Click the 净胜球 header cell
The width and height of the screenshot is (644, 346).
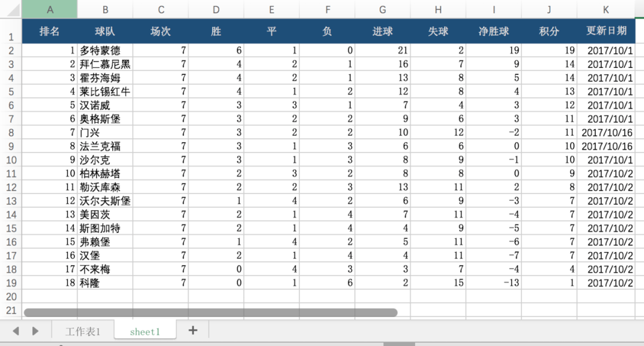point(494,31)
